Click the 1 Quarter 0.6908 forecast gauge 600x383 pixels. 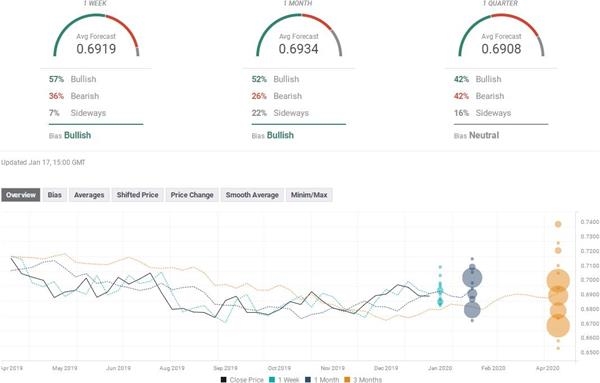[x=501, y=36]
